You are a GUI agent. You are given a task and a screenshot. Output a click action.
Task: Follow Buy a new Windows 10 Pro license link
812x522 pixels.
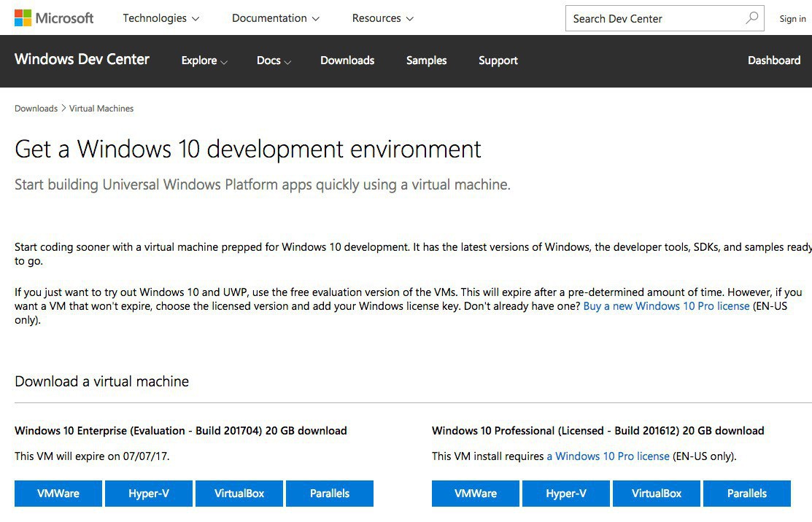pyautogui.click(x=666, y=306)
